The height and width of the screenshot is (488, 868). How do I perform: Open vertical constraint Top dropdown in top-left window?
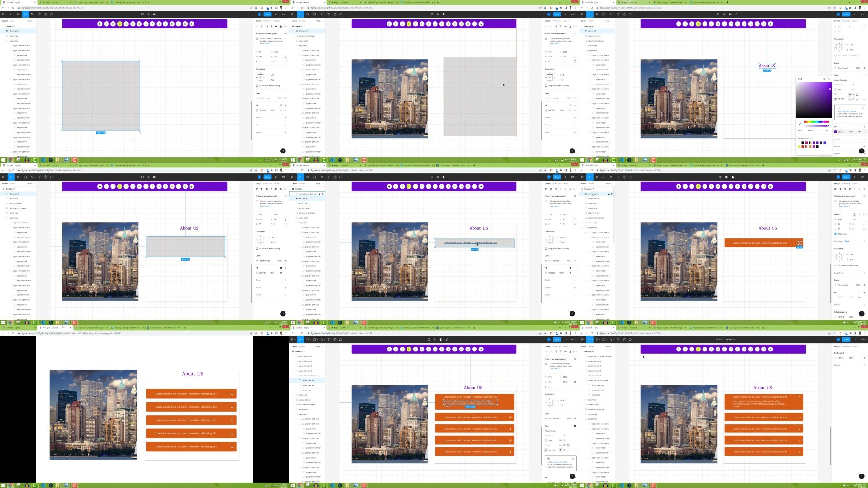[272, 80]
